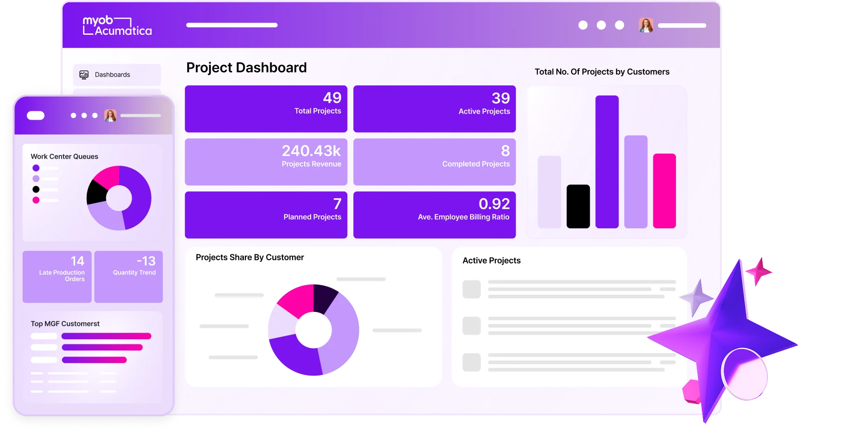
Task: Select the Total Projects KPI card
Action: click(x=266, y=109)
